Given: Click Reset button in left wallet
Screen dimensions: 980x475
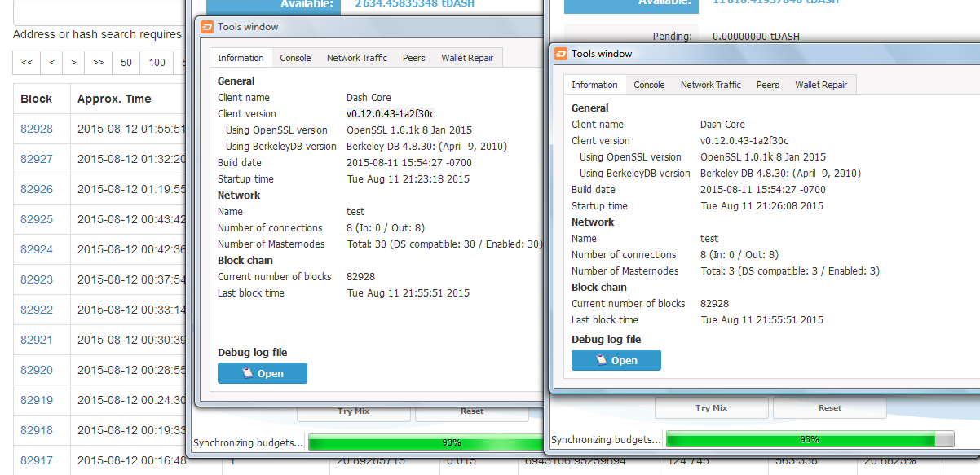Looking at the screenshot, I should (x=472, y=412).
